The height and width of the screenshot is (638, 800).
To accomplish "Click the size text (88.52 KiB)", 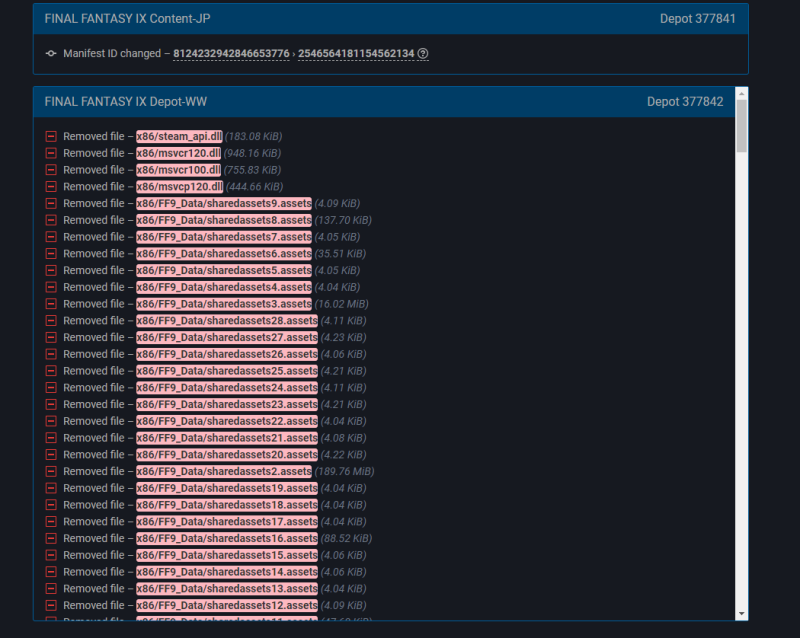I will 346,538.
